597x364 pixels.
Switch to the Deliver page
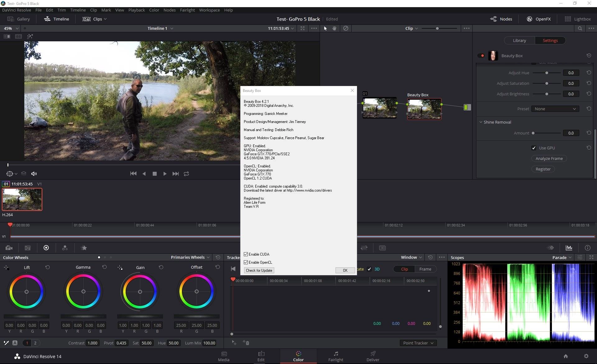(373, 356)
